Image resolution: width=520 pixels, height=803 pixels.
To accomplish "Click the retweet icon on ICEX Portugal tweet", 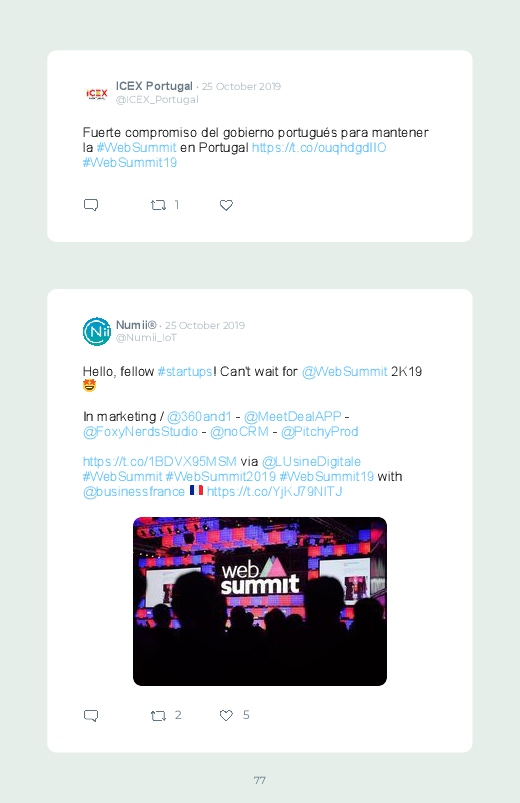I will pos(158,205).
